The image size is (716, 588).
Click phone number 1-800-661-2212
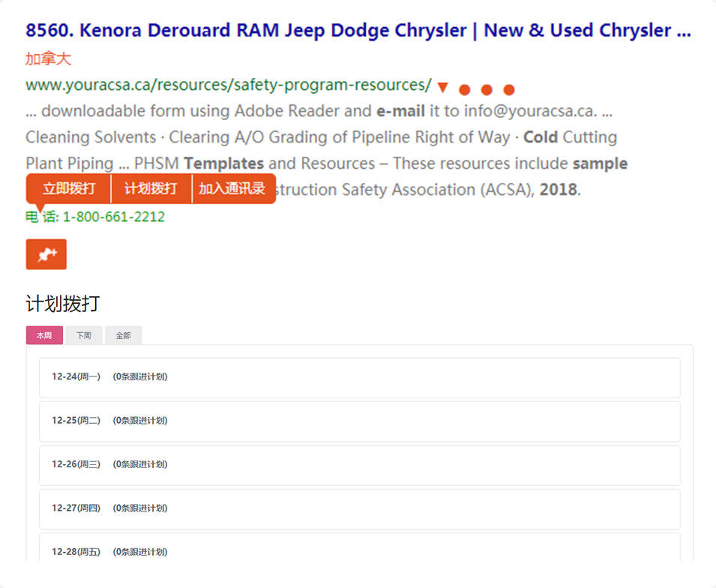[x=114, y=217]
